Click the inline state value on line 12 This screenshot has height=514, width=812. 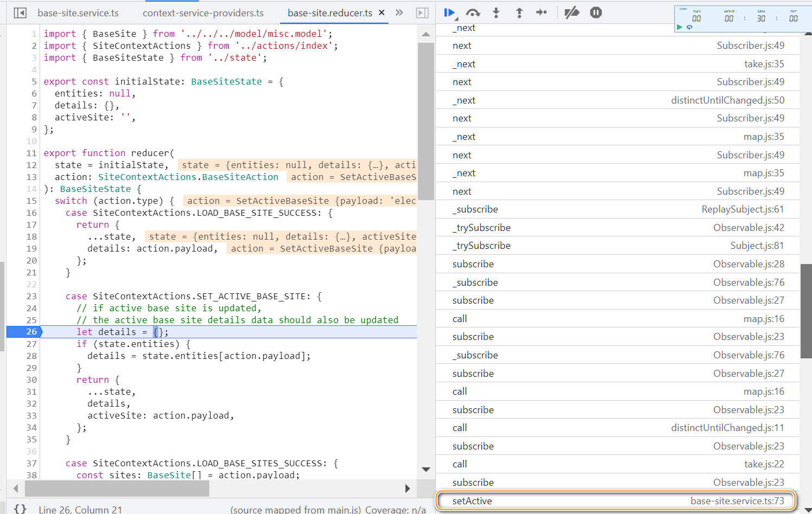299,165
